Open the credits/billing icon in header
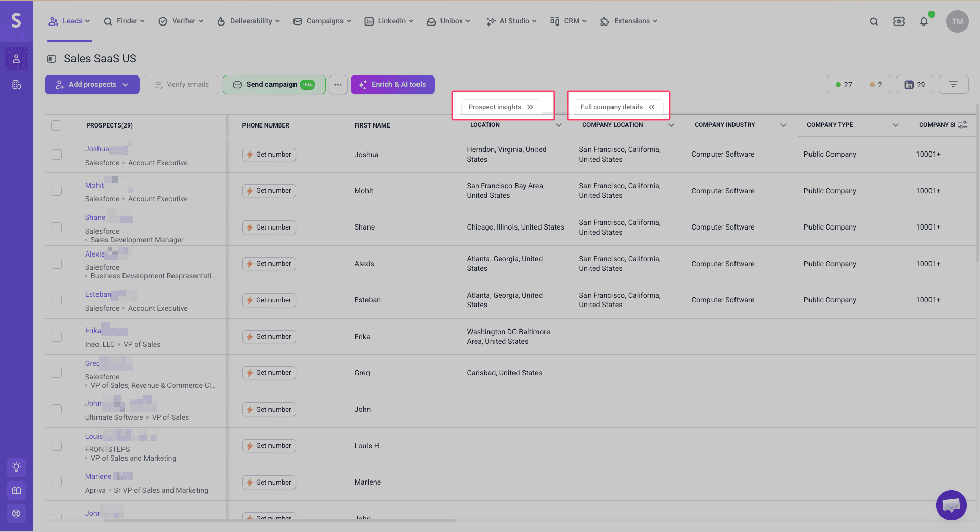The width and height of the screenshot is (980, 532). tap(899, 21)
